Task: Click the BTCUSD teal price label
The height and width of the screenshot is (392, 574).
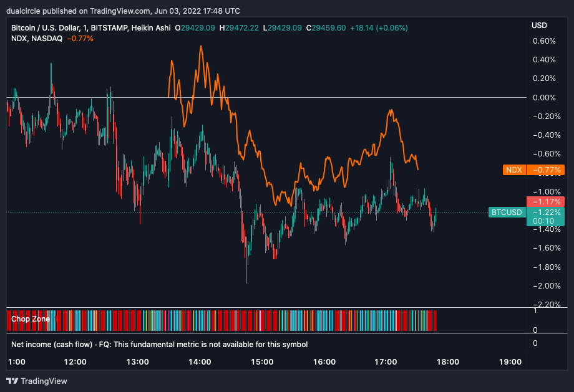Action: tap(507, 212)
